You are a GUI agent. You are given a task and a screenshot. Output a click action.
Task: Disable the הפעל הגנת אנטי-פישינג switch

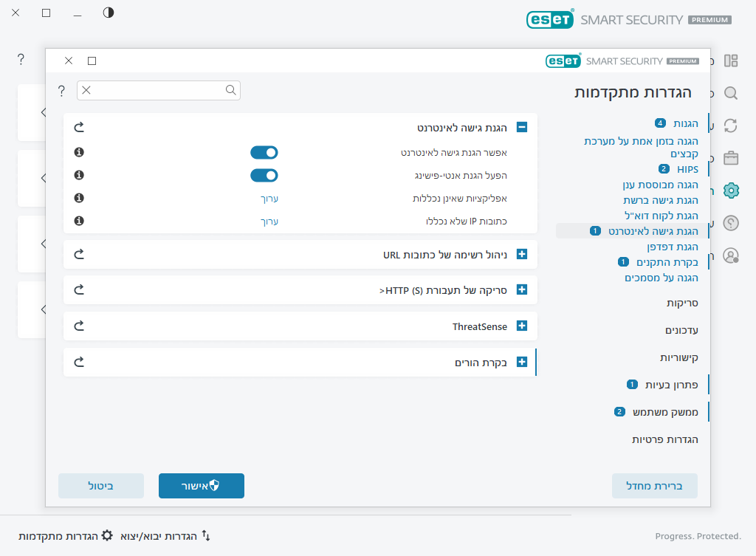pos(264,176)
